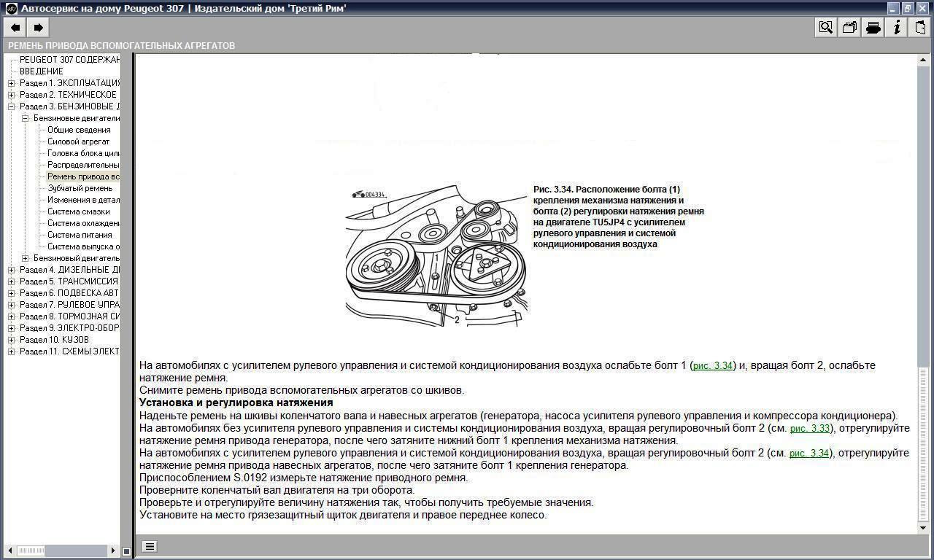Select Раздел 11. СХЕМЫ ЭЛЕКТ label
The height and width of the screenshot is (560, 934).
tap(69, 351)
